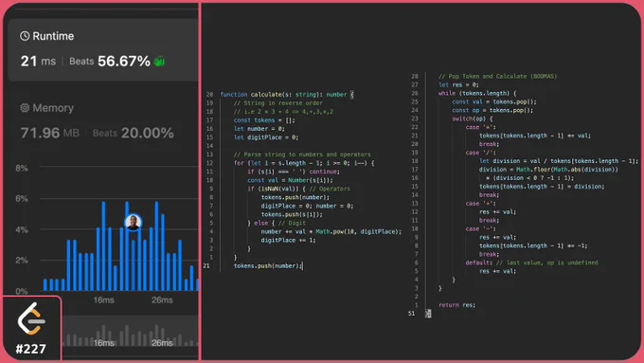This screenshot has height=363, width=644.
Task: Click the "// String in reverse order" comment
Action: point(278,103)
